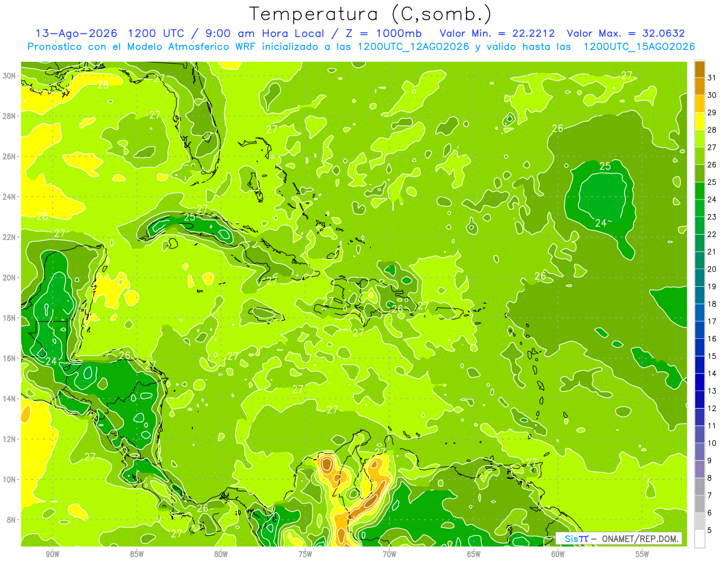Select the blue legend swatch between 15 and 16
The width and height of the screenshot is (728, 562).
(699, 348)
